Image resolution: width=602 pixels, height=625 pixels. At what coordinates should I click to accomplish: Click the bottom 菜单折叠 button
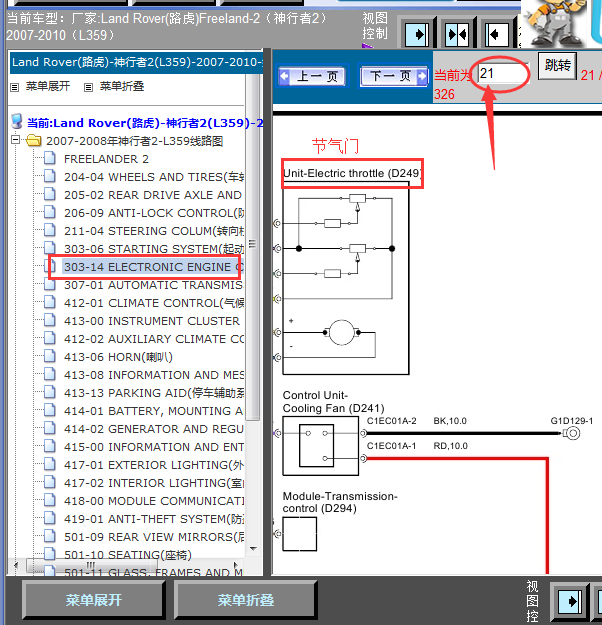click(x=246, y=600)
